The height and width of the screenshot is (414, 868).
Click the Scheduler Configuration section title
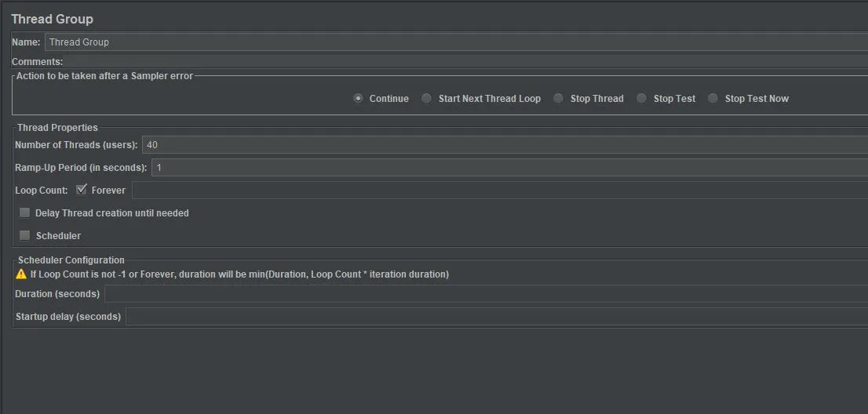[71, 260]
